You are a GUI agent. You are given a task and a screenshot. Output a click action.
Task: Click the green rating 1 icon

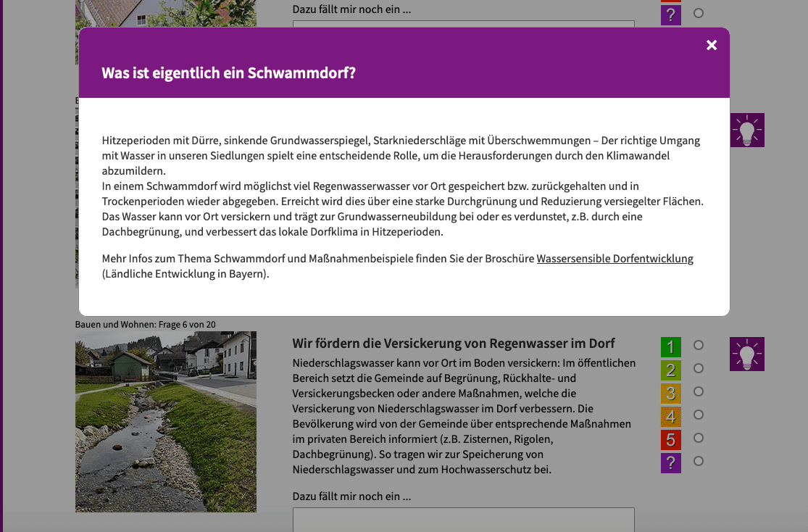tap(670, 347)
